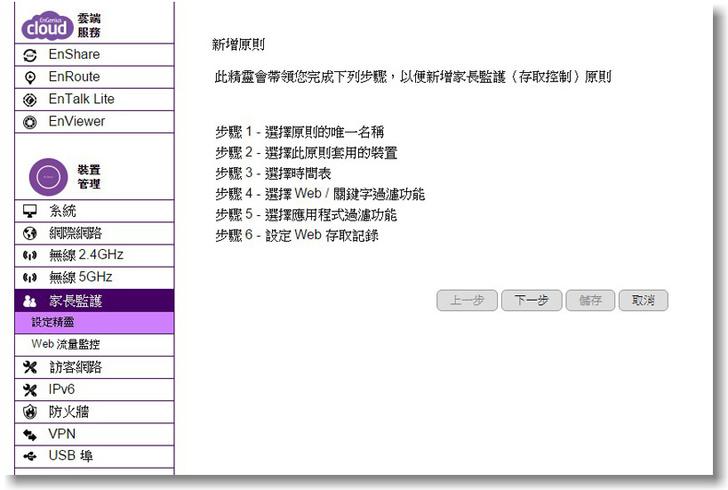728x490 pixels.
Task: Click the 無線 5GHz antenna icon
Action: point(30,278)
